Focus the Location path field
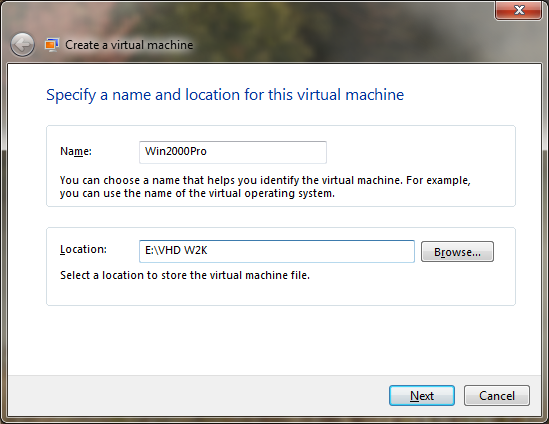This screenshot has height=424, width=549. click(277, 251)
